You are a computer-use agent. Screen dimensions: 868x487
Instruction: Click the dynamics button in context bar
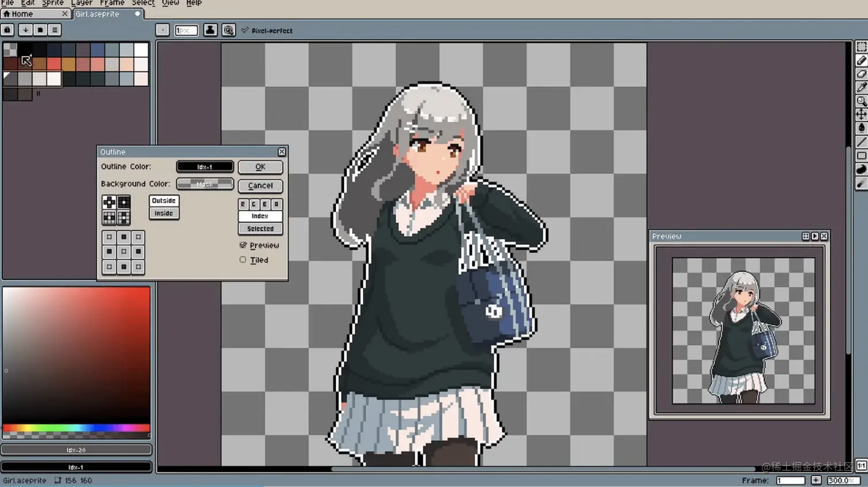[228, 30]
